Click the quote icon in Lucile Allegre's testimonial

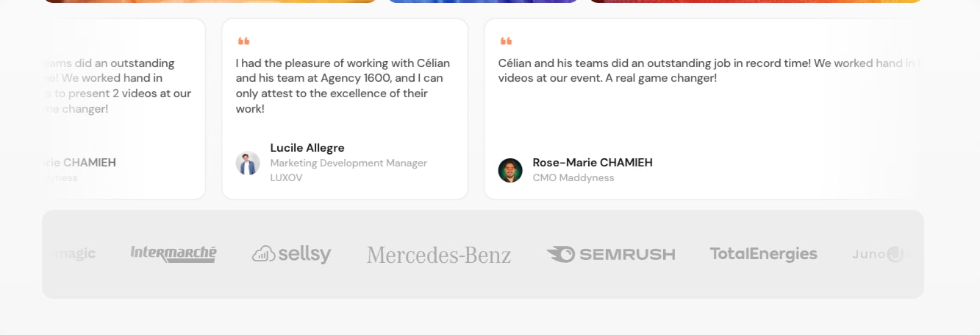243,41
